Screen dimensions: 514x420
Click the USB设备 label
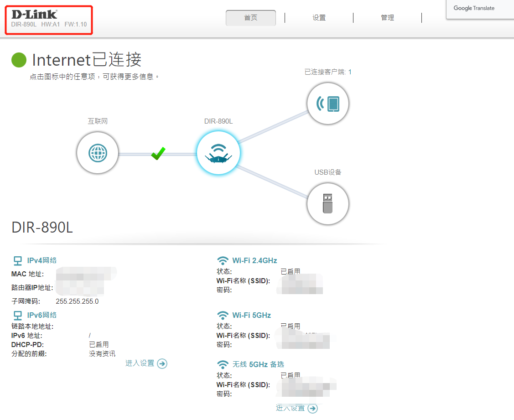(x=328, y=172)
